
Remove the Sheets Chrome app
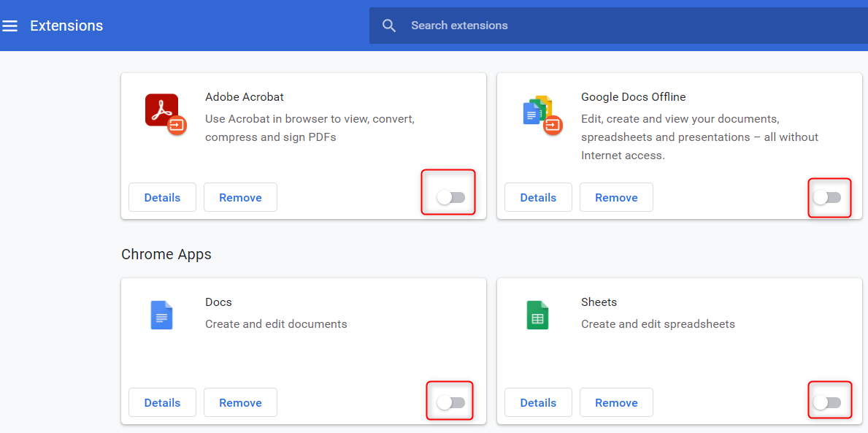click(x=616, y=402)
